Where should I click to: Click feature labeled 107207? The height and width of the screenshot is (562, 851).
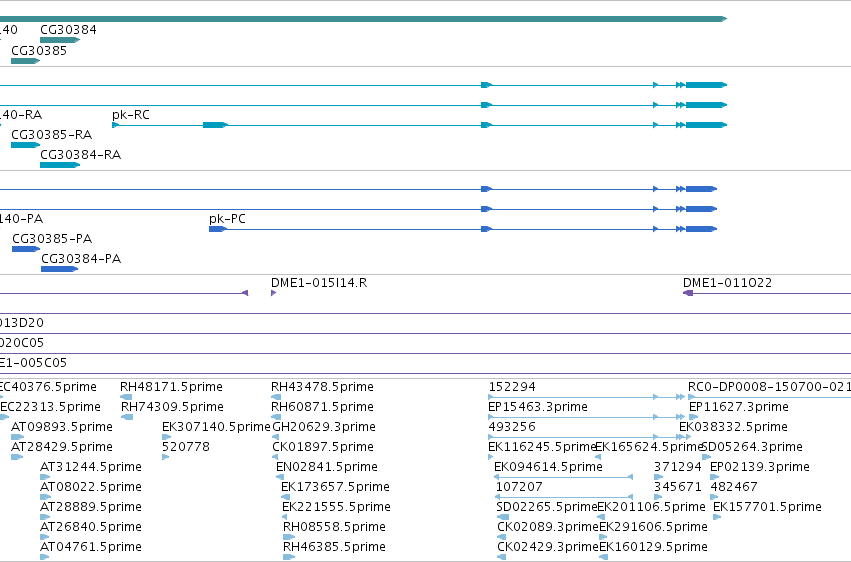564,497
